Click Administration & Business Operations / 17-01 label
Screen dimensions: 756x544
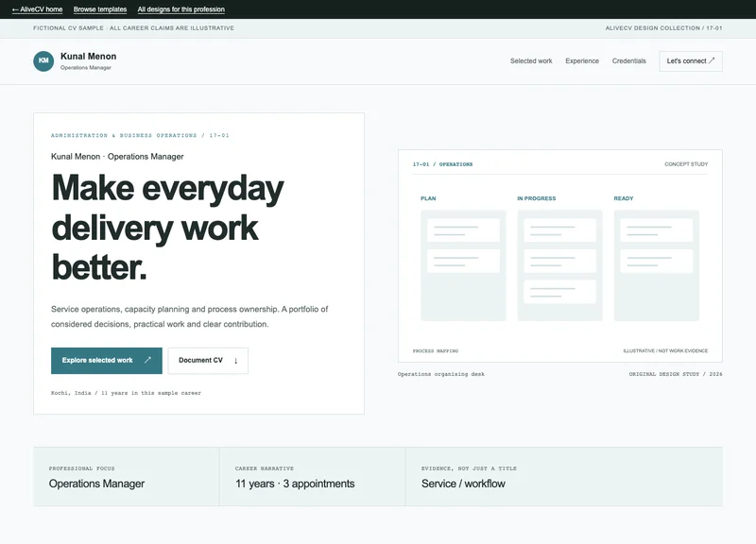[140, 135]
